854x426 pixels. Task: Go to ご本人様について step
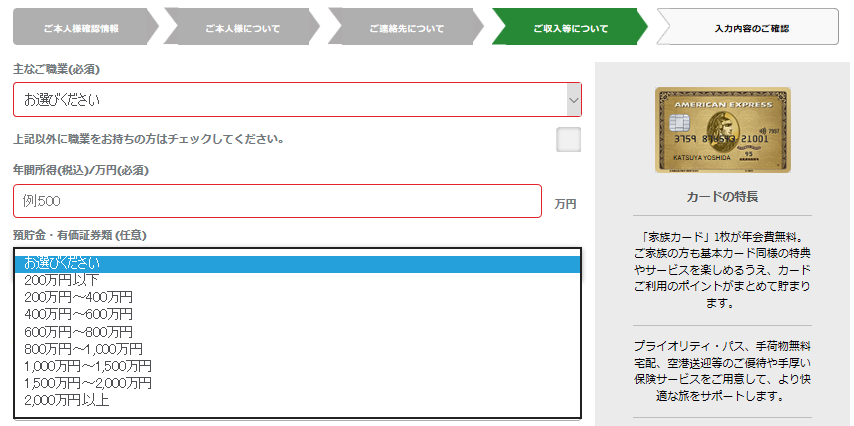(242, 28)
